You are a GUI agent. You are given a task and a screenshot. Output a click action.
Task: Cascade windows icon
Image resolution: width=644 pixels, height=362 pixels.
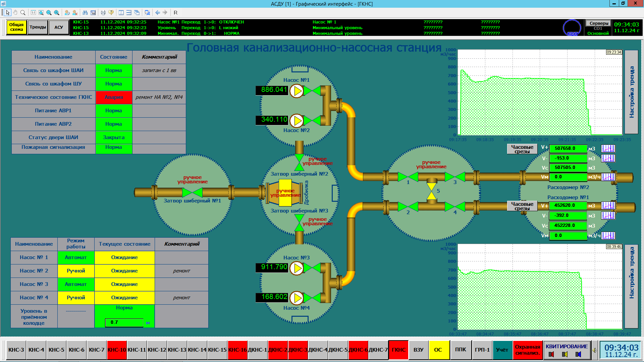tap(137, 12)
